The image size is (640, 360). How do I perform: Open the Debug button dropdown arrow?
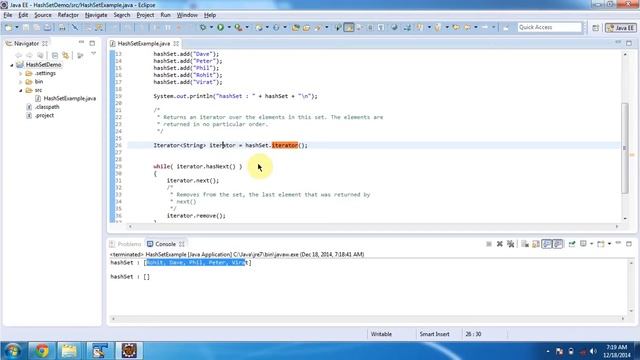(x=211, y=27)
